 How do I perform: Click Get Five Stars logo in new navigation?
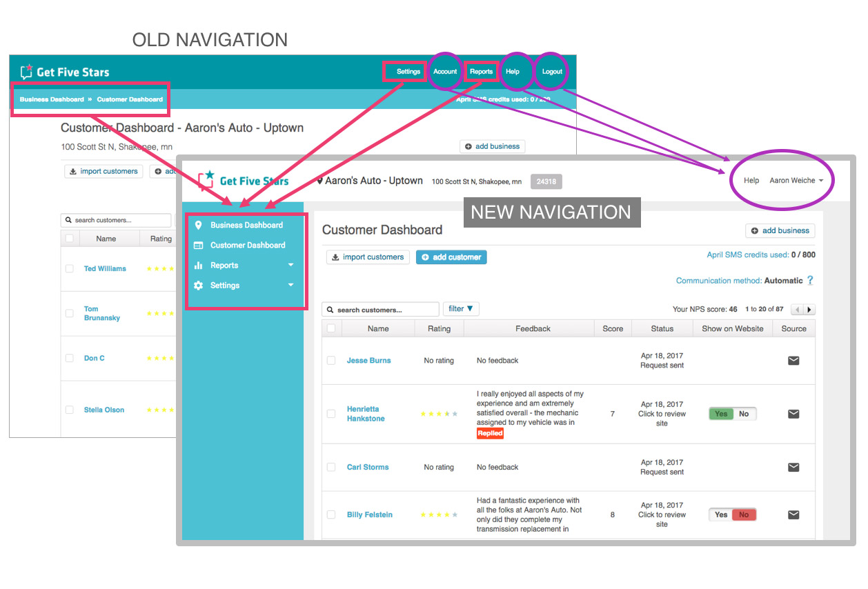tap(244, 181)
